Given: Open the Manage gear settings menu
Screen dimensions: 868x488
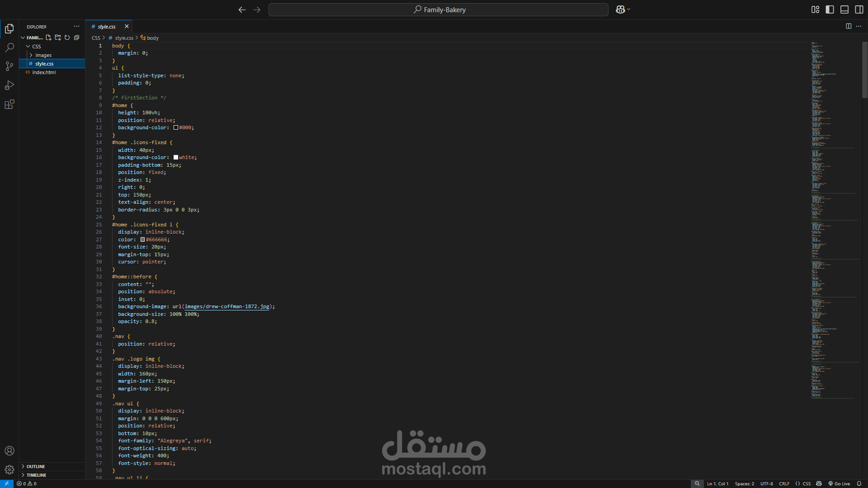Looking at the screenshot, I should (9, 469).
